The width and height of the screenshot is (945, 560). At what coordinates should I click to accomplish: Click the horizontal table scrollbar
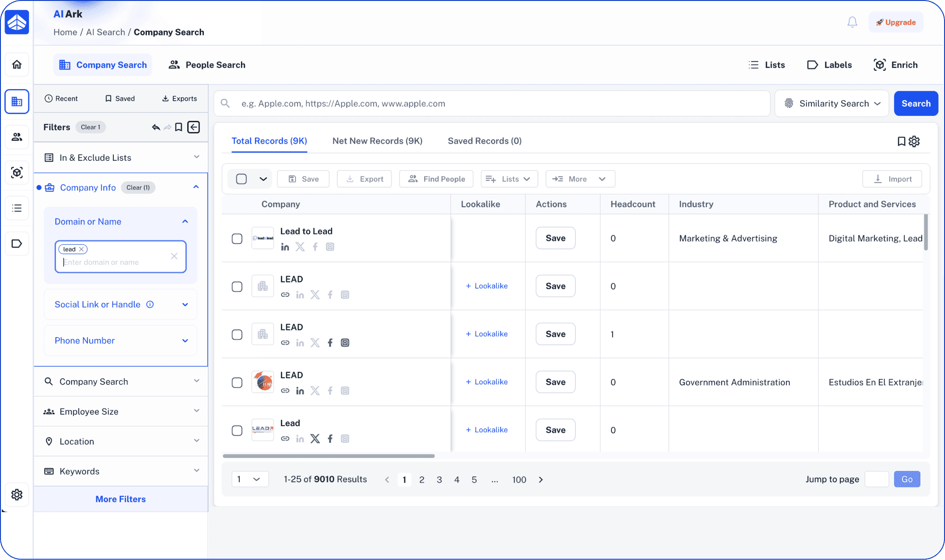[x=329, y=456]
